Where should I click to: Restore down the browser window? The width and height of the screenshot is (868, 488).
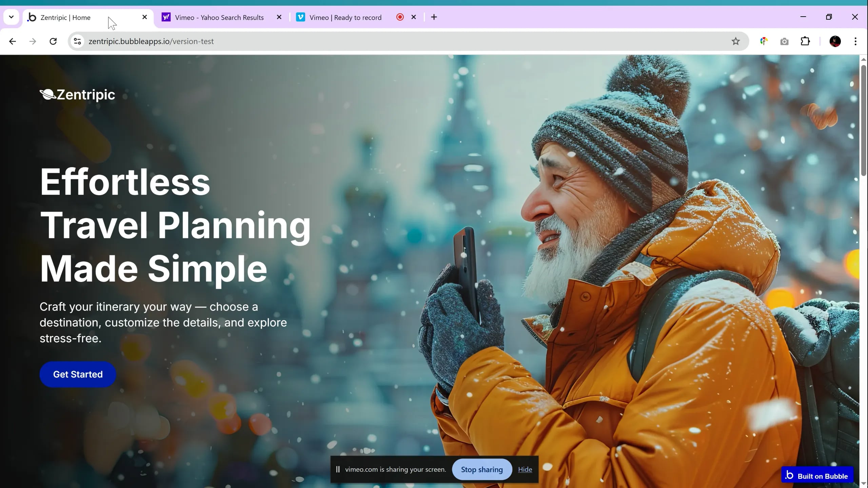pos(829,17)
